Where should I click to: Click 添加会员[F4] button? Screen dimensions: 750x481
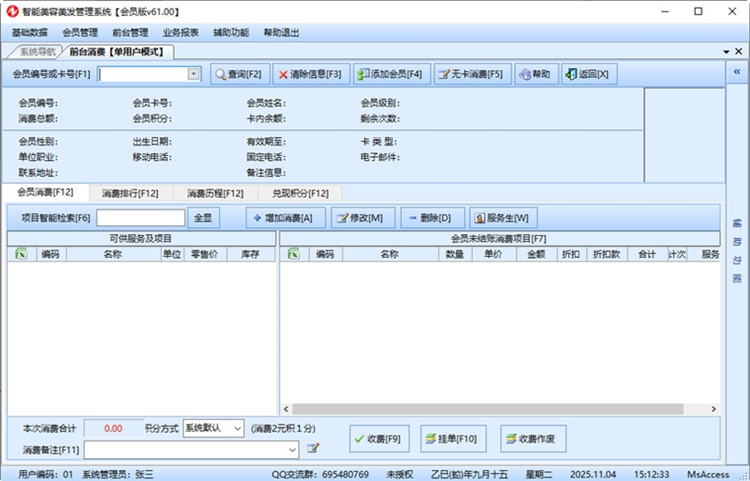(392, 74)
